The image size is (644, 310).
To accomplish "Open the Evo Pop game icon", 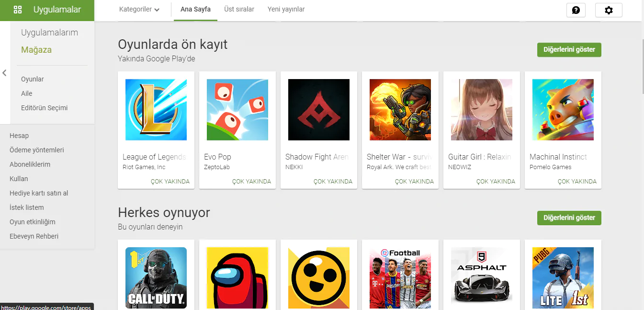I will click(x=237, y=110).
